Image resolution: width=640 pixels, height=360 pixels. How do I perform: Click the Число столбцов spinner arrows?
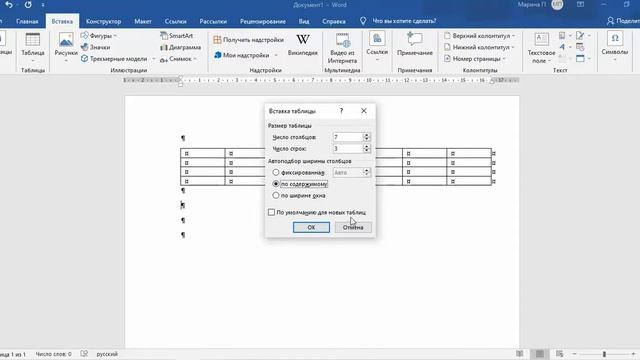click(367, 137)
